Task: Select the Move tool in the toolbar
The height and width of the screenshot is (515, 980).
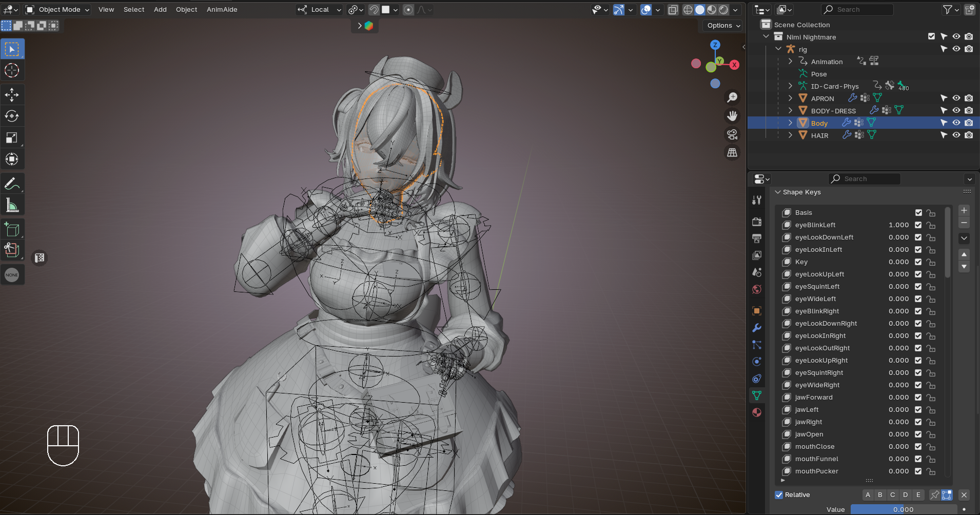Action: click(x=12, y=94)
